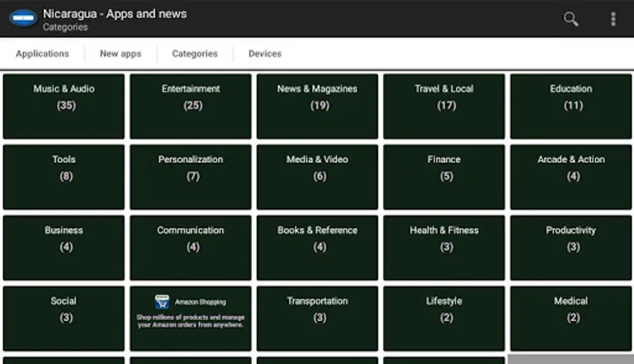
Task: Switch to the New apps tab
Action: coord(121,54)
